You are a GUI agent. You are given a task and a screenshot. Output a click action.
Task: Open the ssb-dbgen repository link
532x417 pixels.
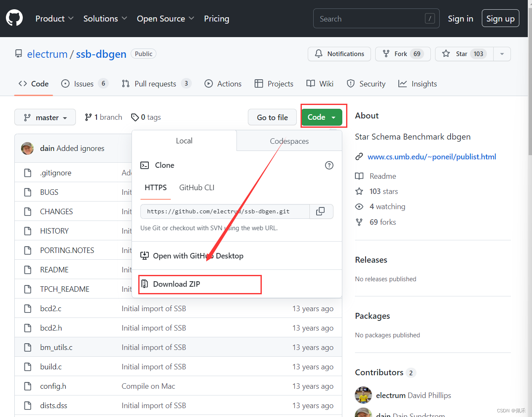tap(101, 54)
